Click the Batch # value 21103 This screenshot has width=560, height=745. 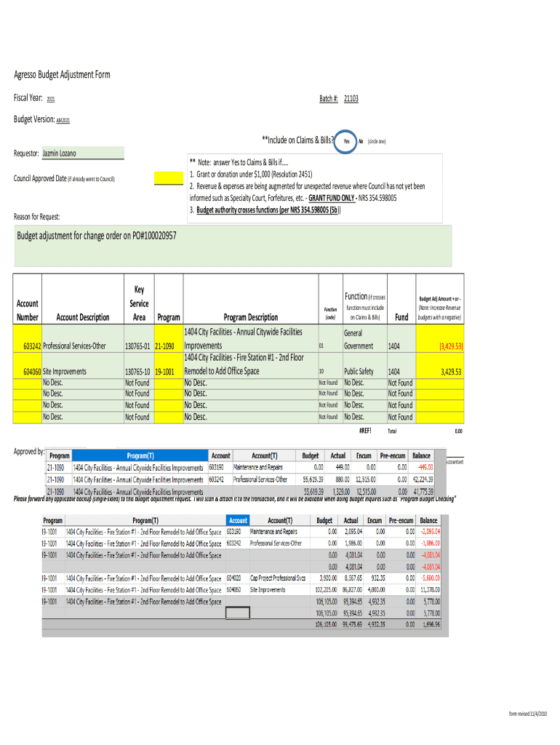(x=351, y=99)
